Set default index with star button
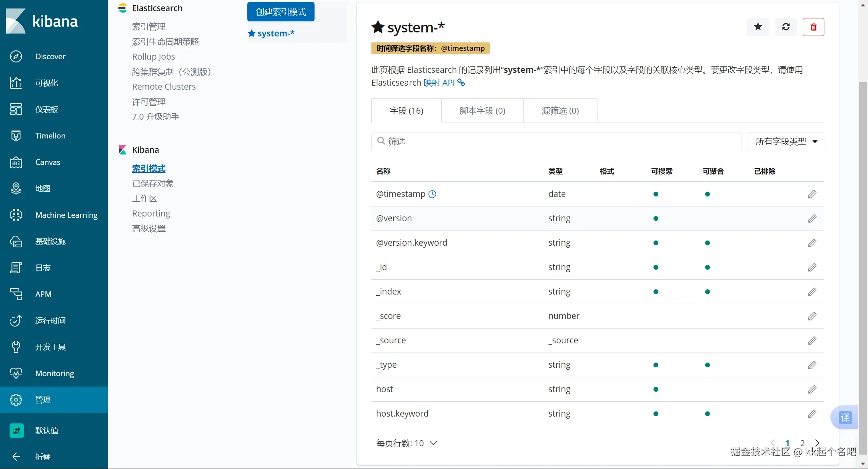 coord(758,27)
